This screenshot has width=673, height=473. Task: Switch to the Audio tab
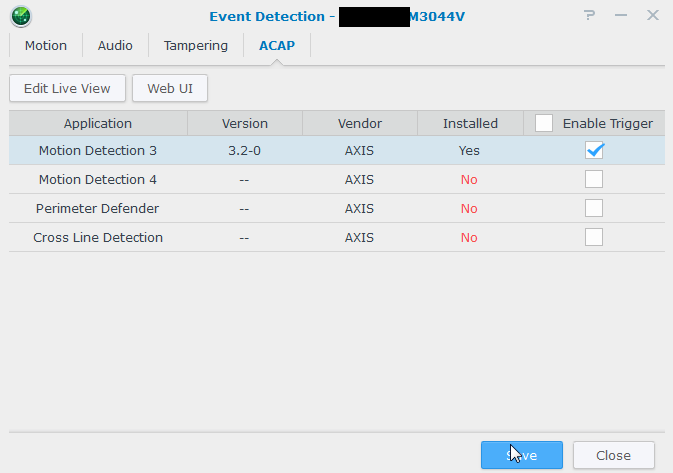point(115,45)
